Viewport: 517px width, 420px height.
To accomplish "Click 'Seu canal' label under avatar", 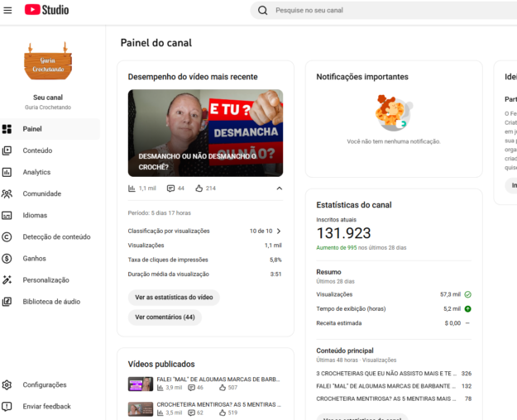I will 48,98.
